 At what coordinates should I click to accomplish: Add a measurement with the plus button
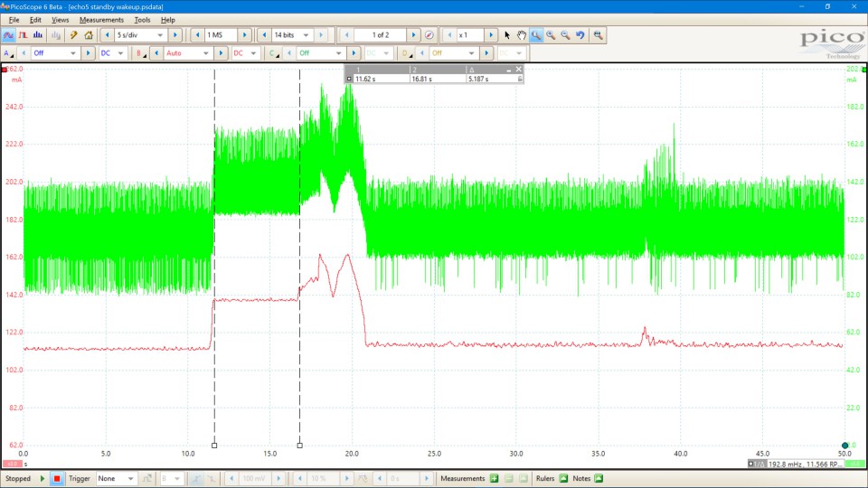click(494, 478)
